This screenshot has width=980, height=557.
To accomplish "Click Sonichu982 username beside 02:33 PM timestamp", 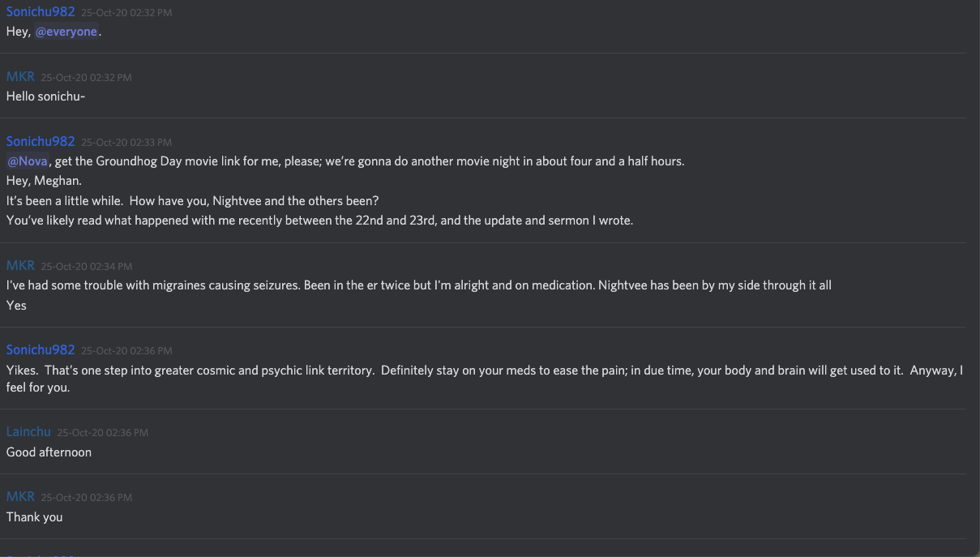I will tap(41, 141).
